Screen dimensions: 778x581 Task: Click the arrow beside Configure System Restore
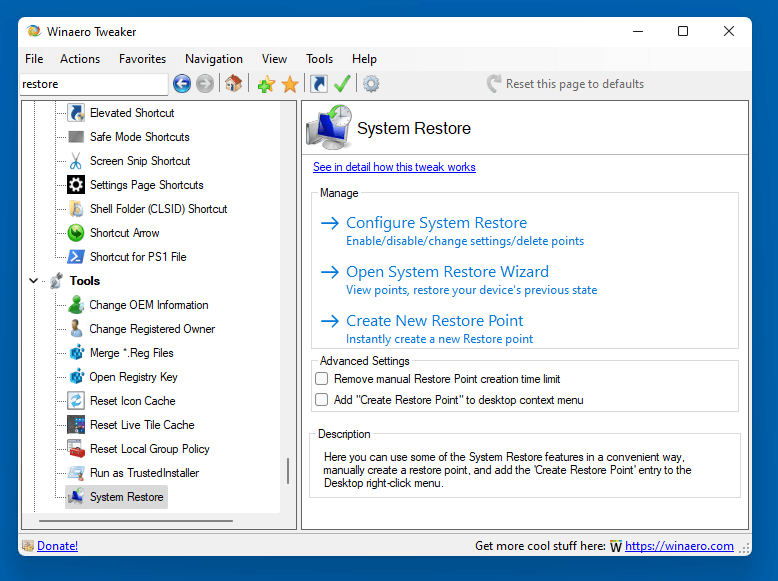click(330, 223)
